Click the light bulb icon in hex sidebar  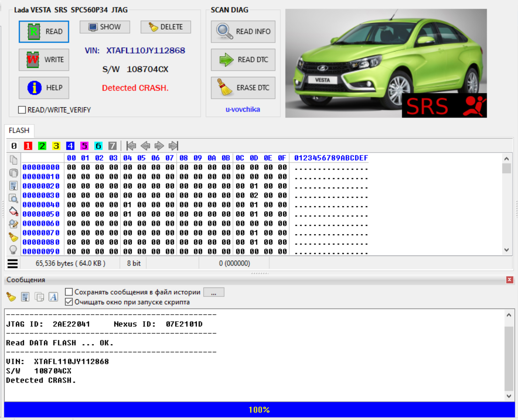click(13, 250)
